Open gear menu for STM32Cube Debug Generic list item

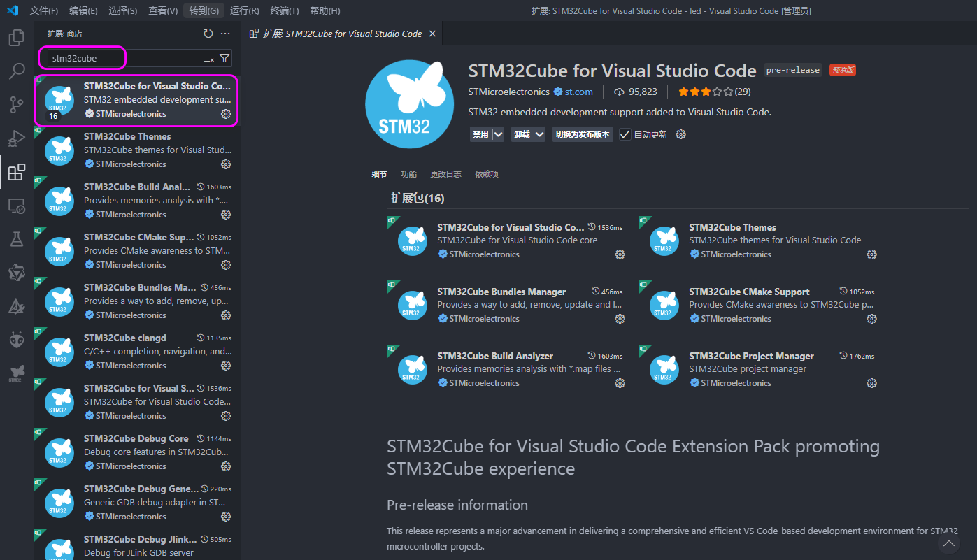point(226,517)
